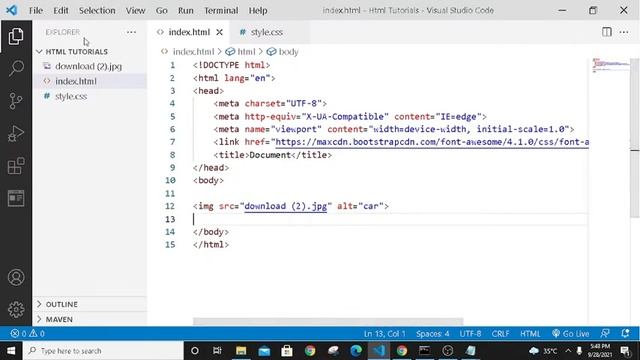Change indentation via Spaces: 4

pyautogui.click(x=433, y=333)
